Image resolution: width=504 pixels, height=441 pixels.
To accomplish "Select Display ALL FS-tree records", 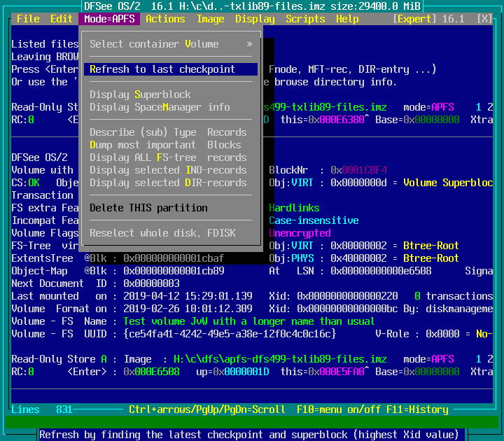I will click(x=168, y=157).
